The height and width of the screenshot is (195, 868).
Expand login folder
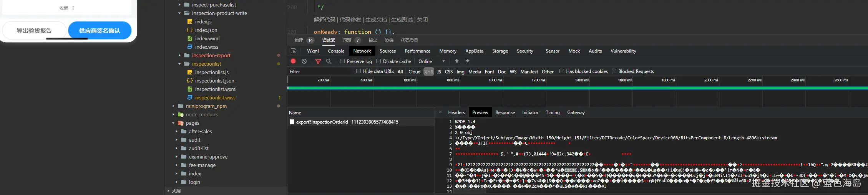176,182
